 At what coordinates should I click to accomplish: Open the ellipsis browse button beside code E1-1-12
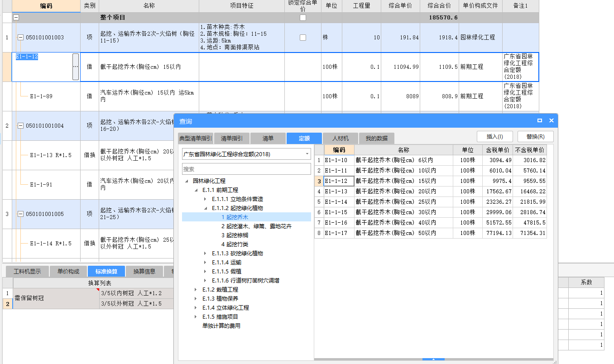(76, 67)
